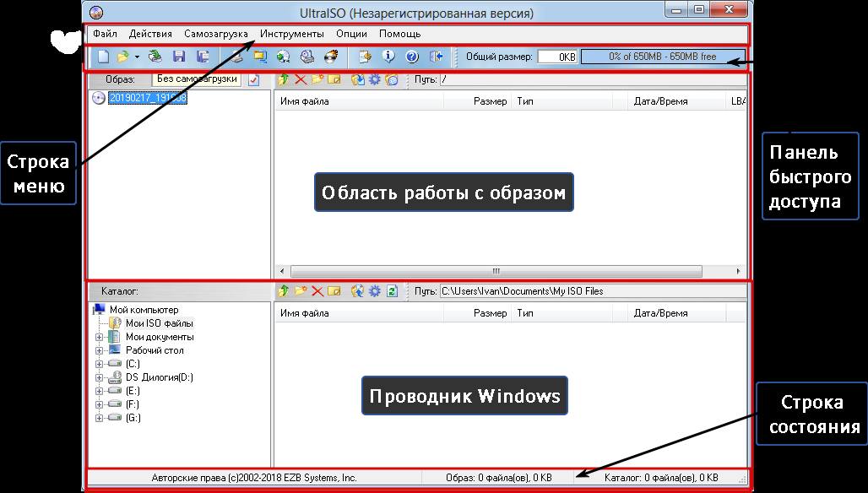Click the rename folder icon in image pane toolbar
The width and height of the screenshot is (868, 493).
(x=334, y=79)
